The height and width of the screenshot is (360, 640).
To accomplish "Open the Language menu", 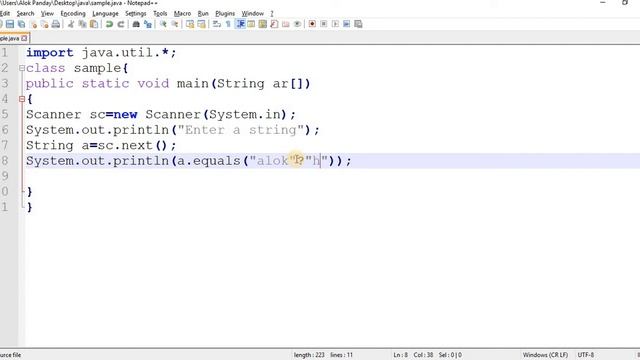I will pos(105,13).
